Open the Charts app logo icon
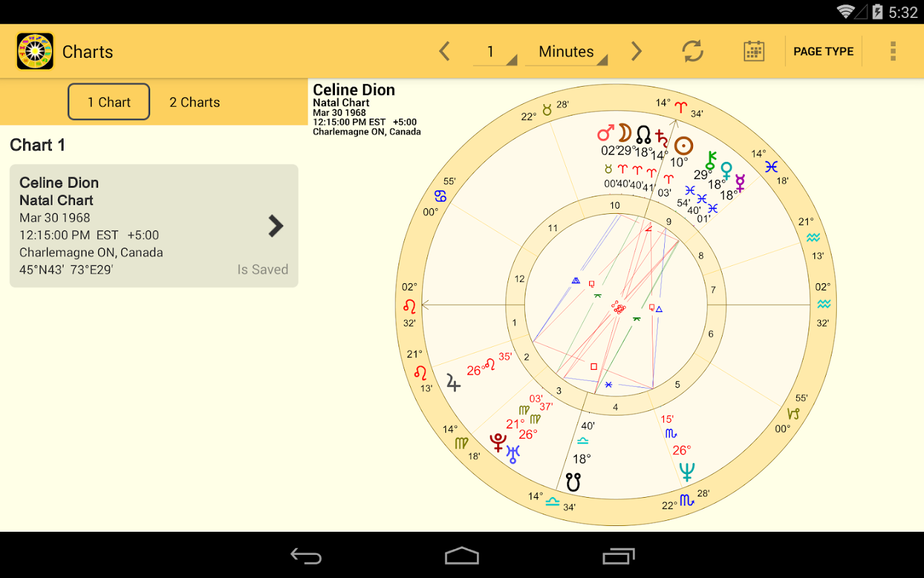The image size is (924, 578). (35, 51)
